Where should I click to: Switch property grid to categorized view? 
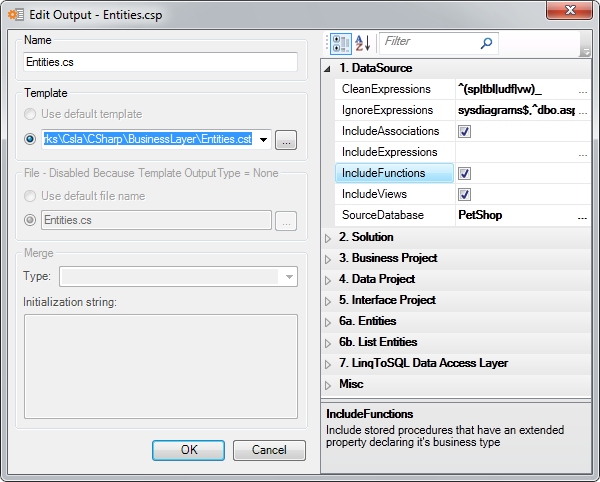click(x=341, y=43)
